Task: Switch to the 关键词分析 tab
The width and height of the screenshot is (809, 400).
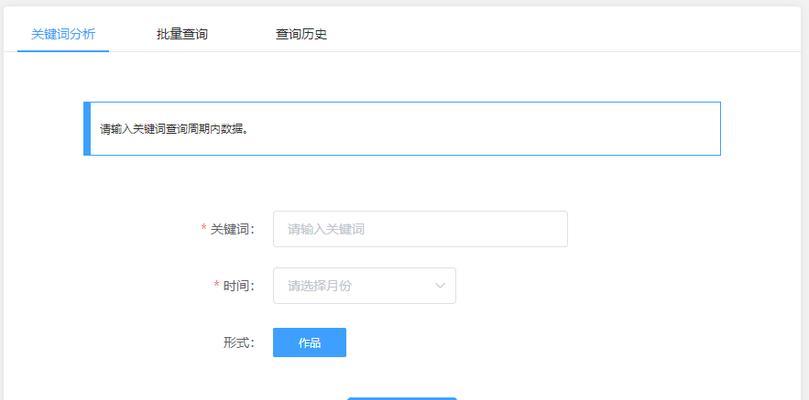Action: point(63,35)
